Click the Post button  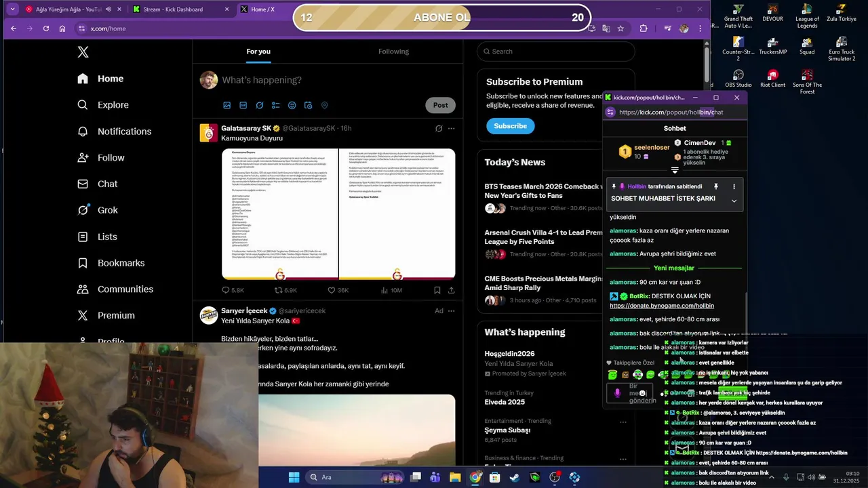point(441,105)
